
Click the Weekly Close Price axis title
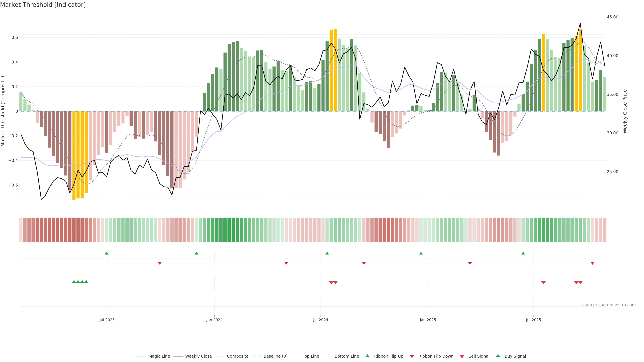point(625,111)
